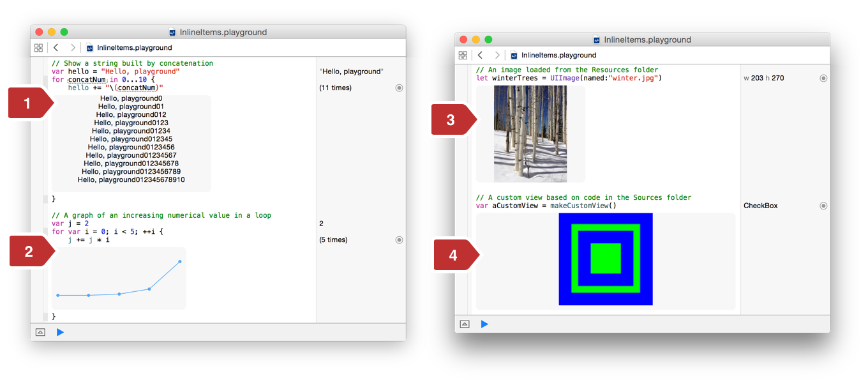The height and width of the screenshot is (387, 868).
Task: Select the highest data point on the graph
Action: pyautogui.click(x=180, y=261)
